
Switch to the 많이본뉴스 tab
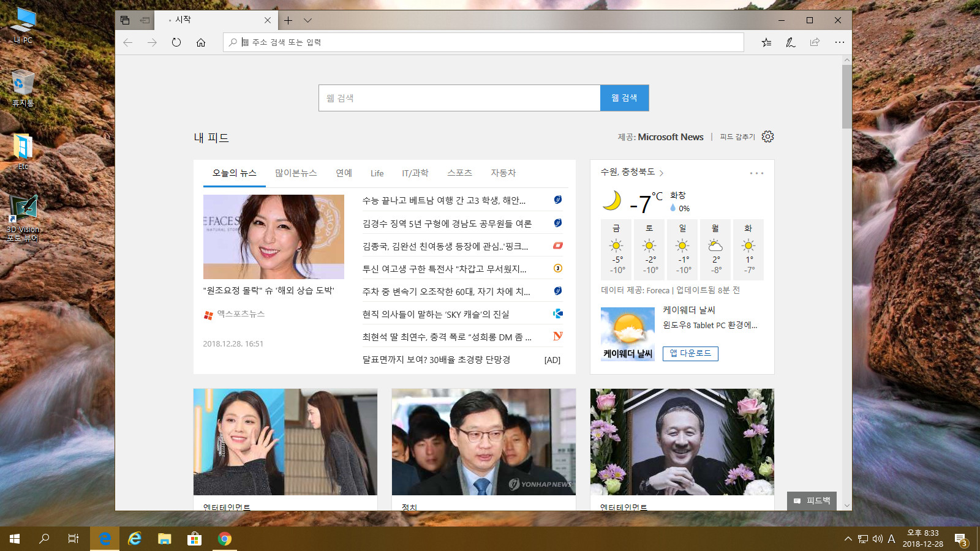pyautogui.click(x=296, y=173)
